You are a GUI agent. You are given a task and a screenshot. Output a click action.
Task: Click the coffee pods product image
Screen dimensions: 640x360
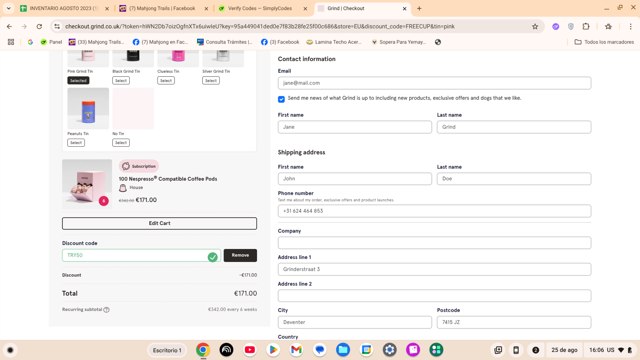pos(87,183)
